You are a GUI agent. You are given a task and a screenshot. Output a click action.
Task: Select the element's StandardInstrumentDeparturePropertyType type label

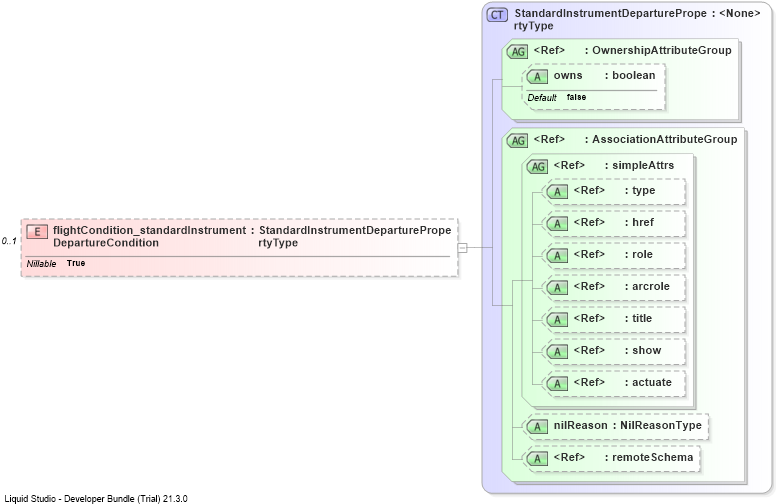(x=355, y=237)
